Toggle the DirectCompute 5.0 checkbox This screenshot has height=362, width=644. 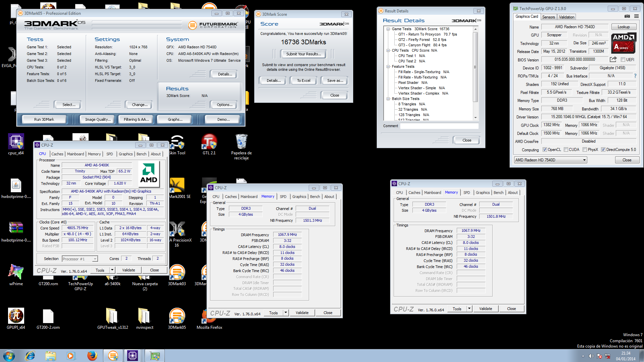click(603, 150)
